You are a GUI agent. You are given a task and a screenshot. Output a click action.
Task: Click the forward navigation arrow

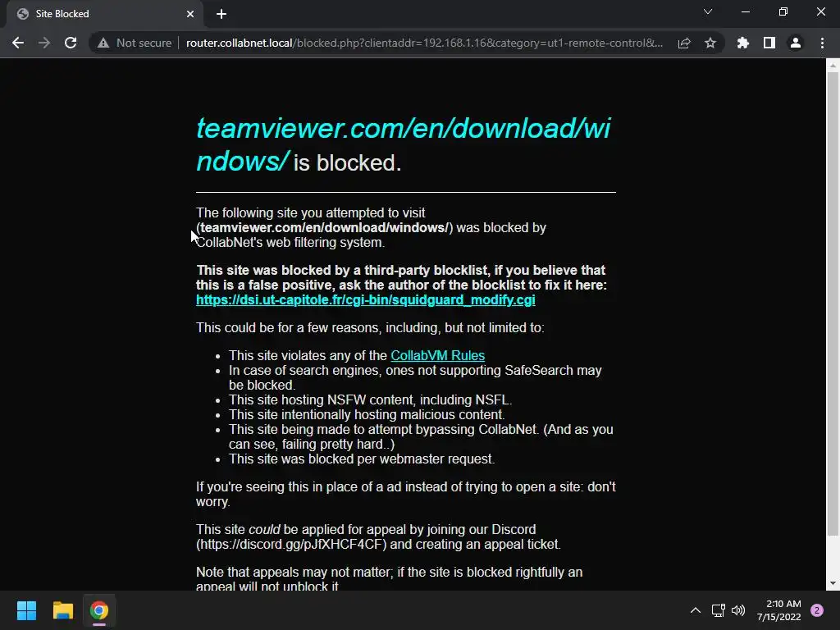(x=44, y=43)
